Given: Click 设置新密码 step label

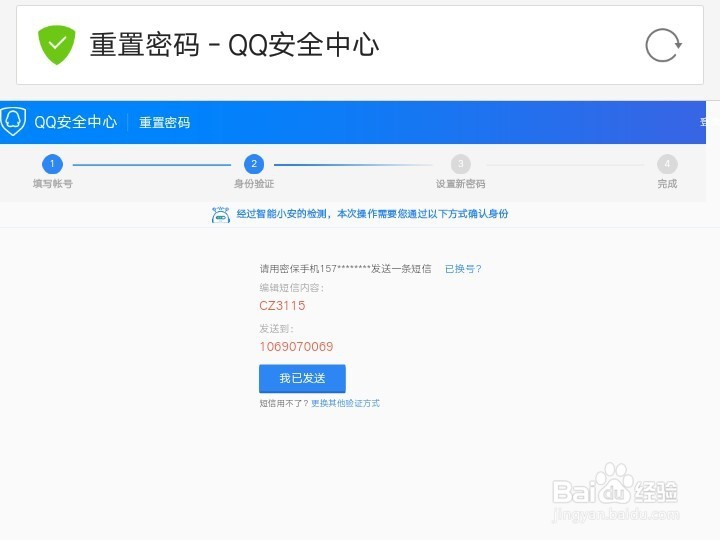Looking at the screenshot, I should 461,184.
